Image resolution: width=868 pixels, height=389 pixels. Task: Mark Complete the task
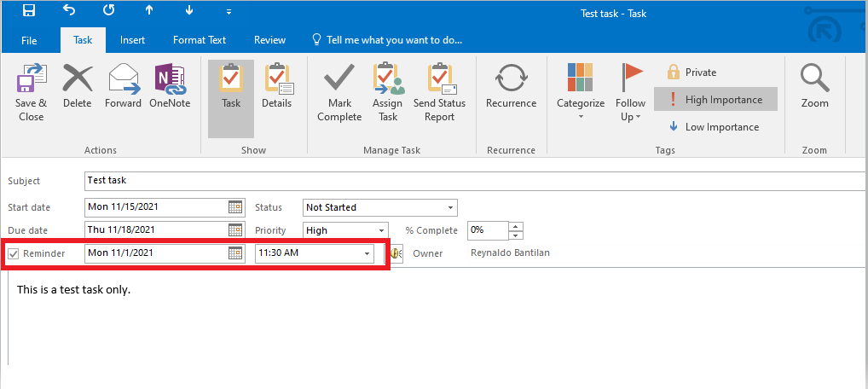click(x=339, y=92)
